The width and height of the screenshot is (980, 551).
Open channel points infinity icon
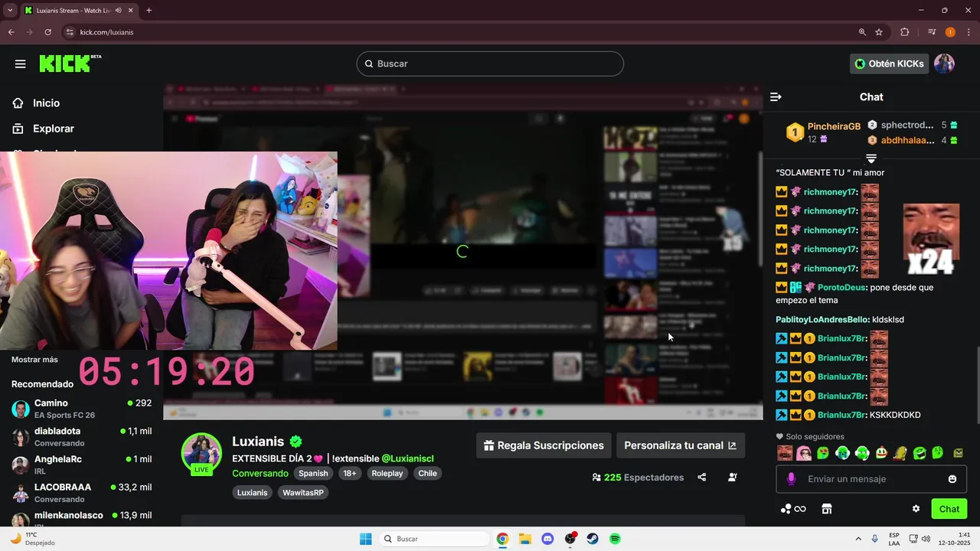click(793, 509)
